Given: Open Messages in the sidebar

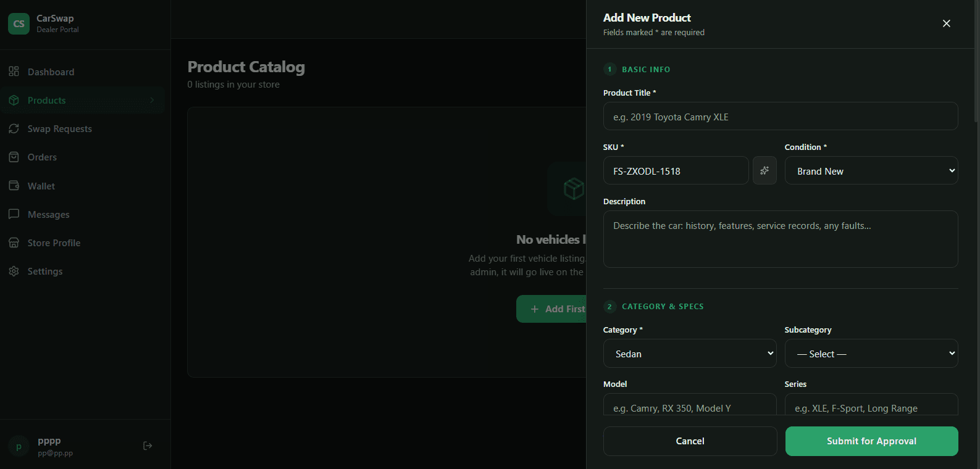Looking at the screenshot, I should (83, 214).
